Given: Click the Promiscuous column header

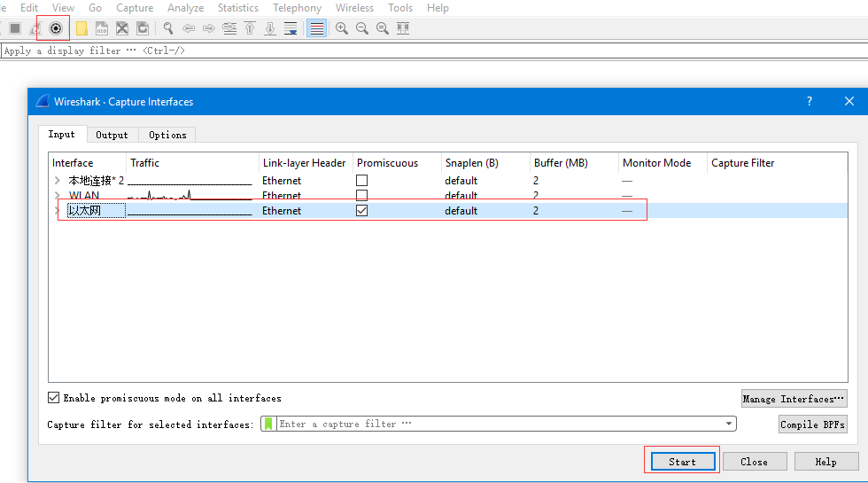Looking at the screenshot, I should point(388,163).
